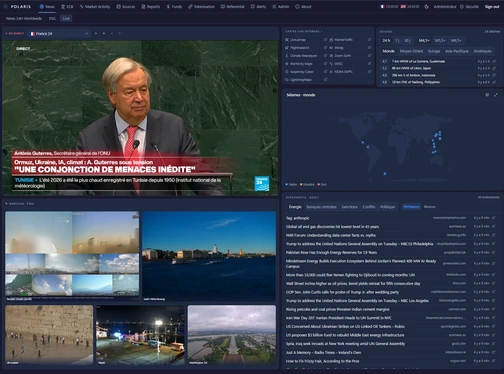Filter earthquakes by M5,5+ magnitude

pos(440,41)
